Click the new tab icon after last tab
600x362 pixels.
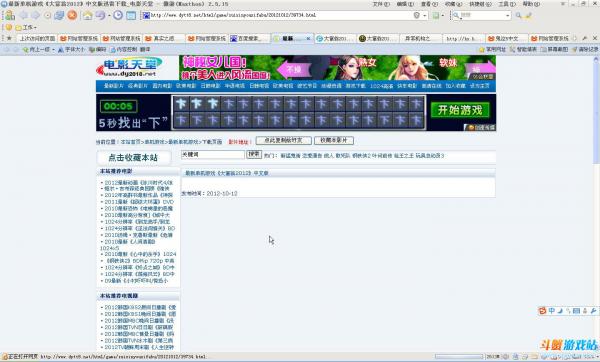[x=574, y=38]
